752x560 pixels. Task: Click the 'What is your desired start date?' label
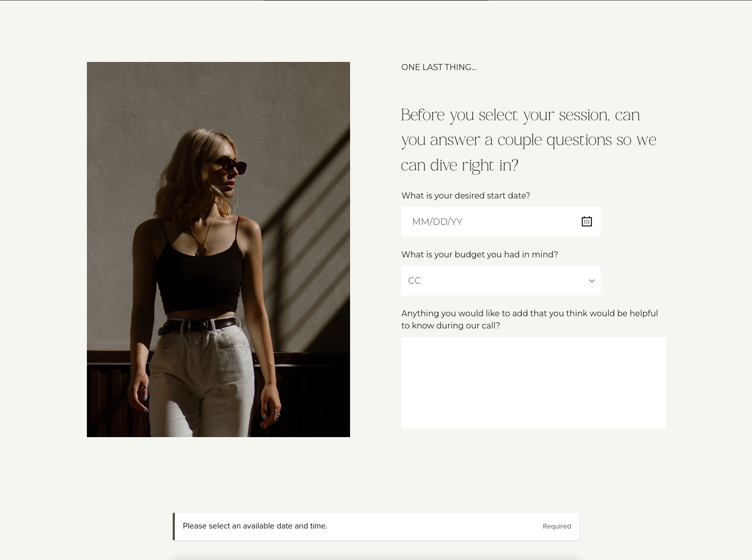(465, 195)
